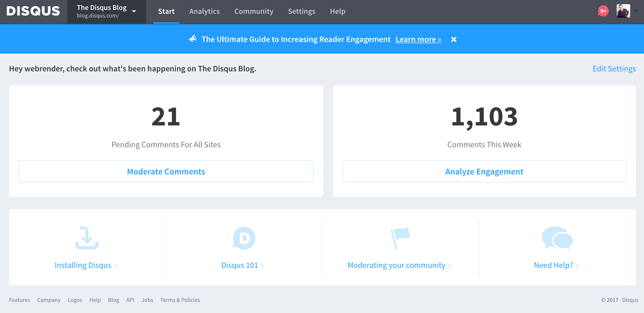The width and height of the screenshot is (644, 313).
Task: Click the chat bubbles help icon
Action: point(557,238)
